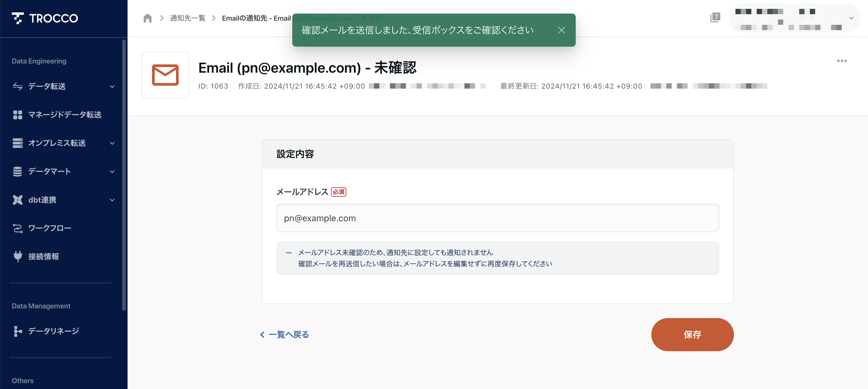This screenshot has width=868, height=389.
Task: Open the three-dot more options menu
Action: (842, 61)
